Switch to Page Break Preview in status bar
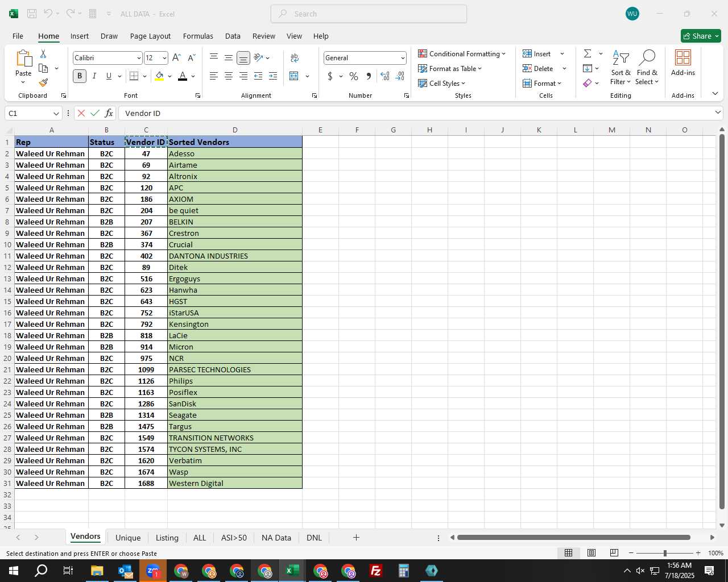Image resolution: width=728 pixels, height=582 pixels. pos(614,553)
